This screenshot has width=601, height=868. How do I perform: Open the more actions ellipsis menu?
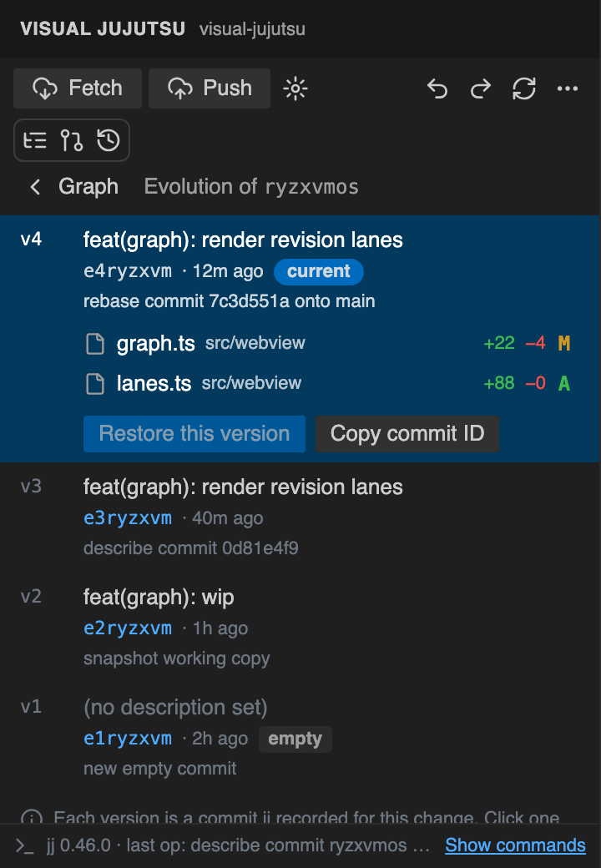568,88
